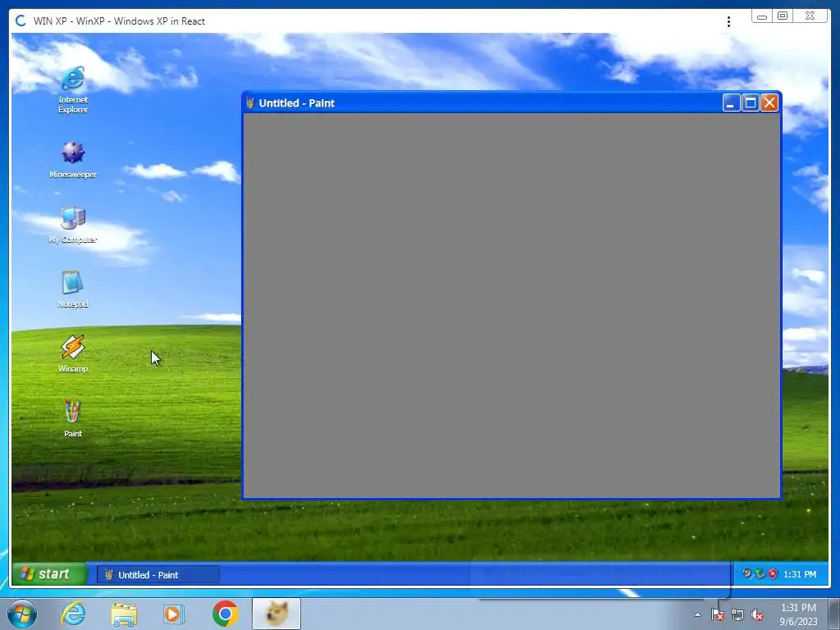Screen dimensions: 840x630
Task: Click the Untitled - Paint taskbar button
Action: click(158, 575)
